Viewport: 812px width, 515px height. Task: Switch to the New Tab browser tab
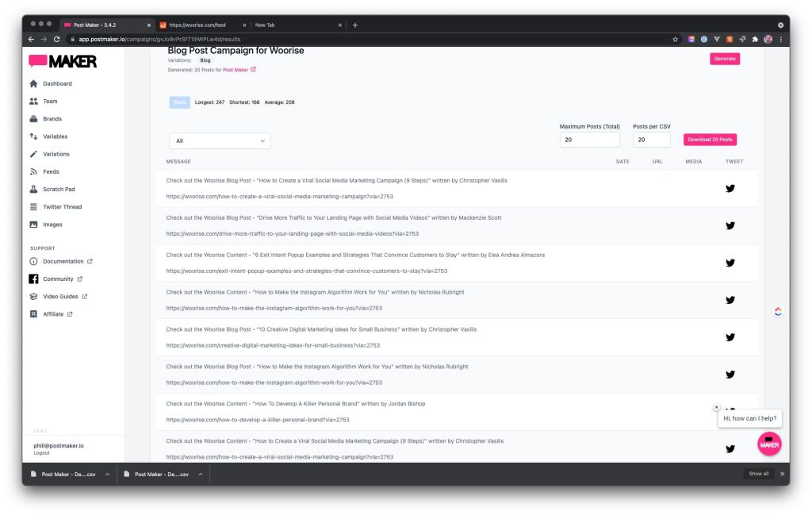[x=297, y=25]
